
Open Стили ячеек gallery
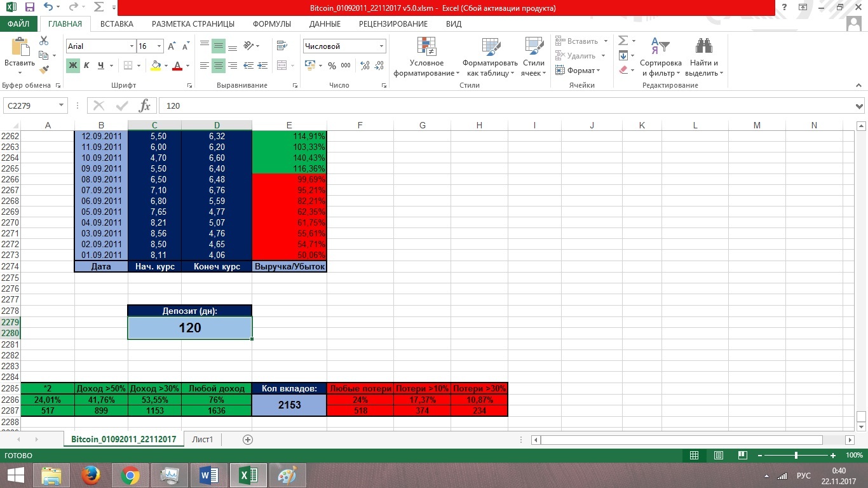tap(533, 57)
